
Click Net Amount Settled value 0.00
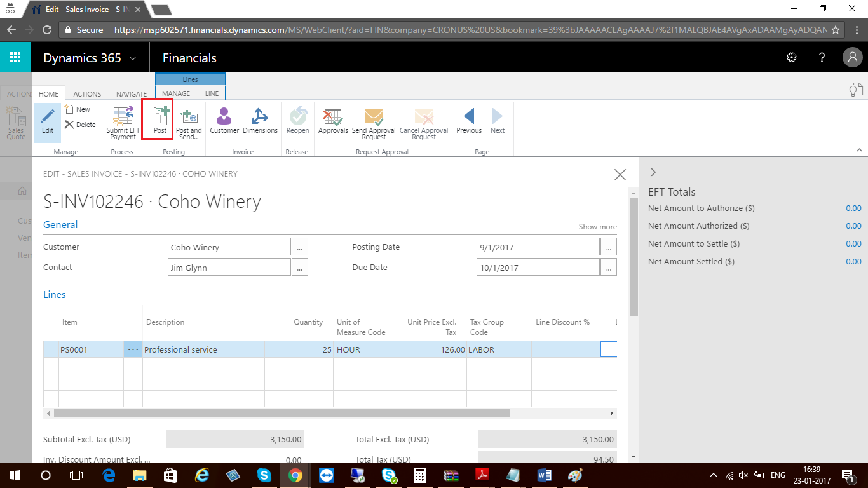pos(853,262)
